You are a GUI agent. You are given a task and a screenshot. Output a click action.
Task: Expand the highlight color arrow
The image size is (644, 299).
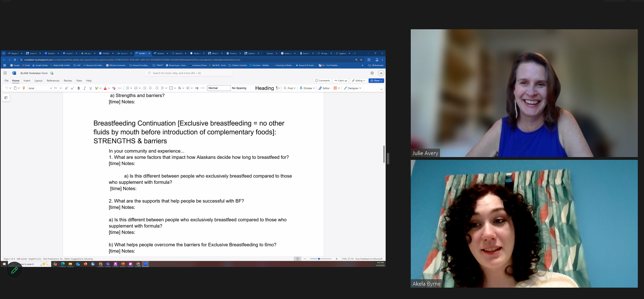click(x=100, y=88)
